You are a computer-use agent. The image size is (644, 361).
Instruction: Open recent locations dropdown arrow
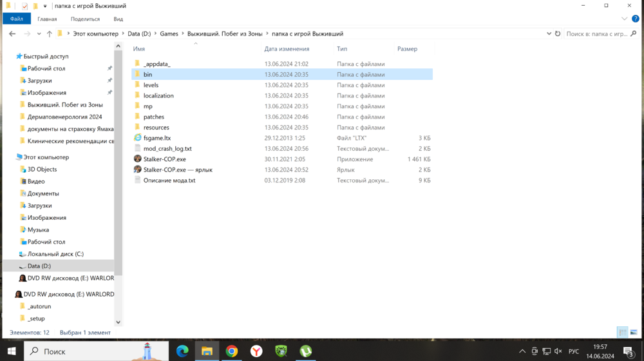click(x=39, y=34)
